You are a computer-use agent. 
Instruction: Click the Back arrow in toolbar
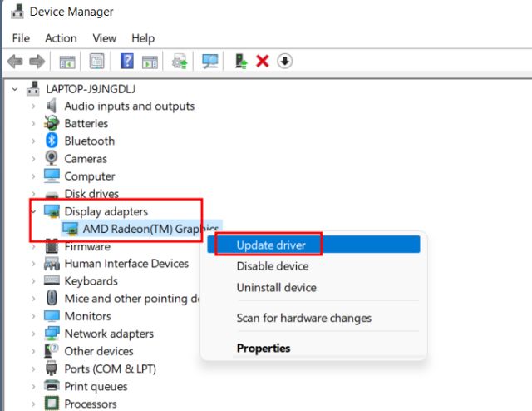(14, 61)
